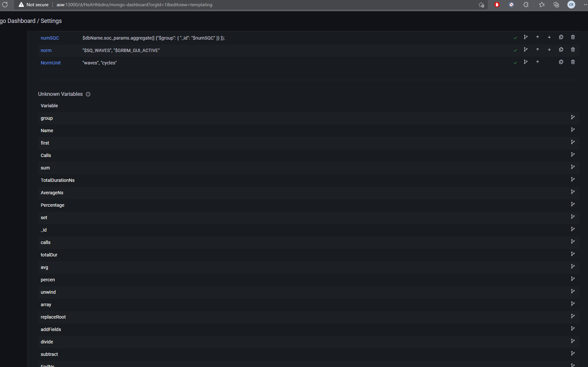Toggle the green check on norm
The width and height of the screenshot is (588, 367).
[515, 50]
